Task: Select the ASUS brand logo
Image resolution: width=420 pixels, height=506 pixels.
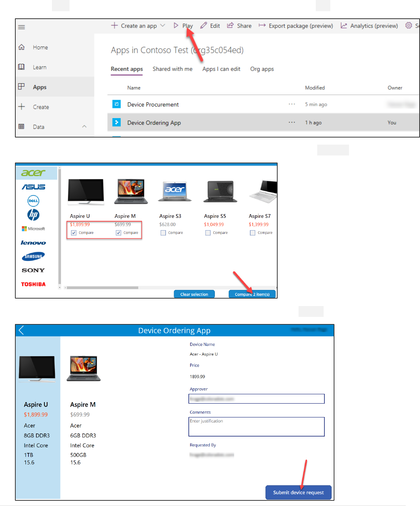Action: pyautogui.click(x=33, y=187)
